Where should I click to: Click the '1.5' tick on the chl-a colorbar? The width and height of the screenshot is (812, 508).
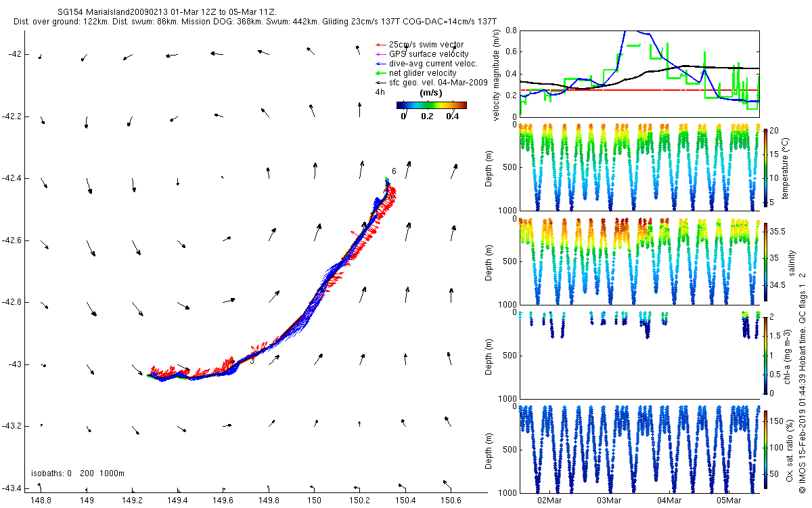tap(775, 336)
